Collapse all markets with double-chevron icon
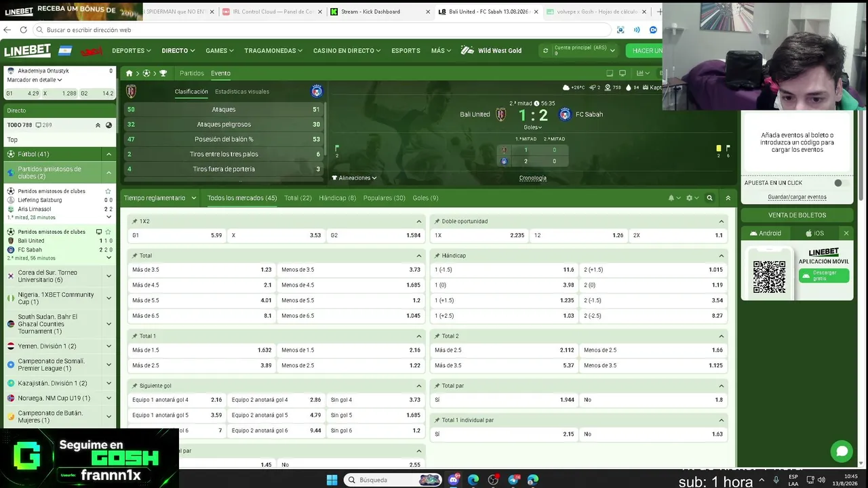 728,198
